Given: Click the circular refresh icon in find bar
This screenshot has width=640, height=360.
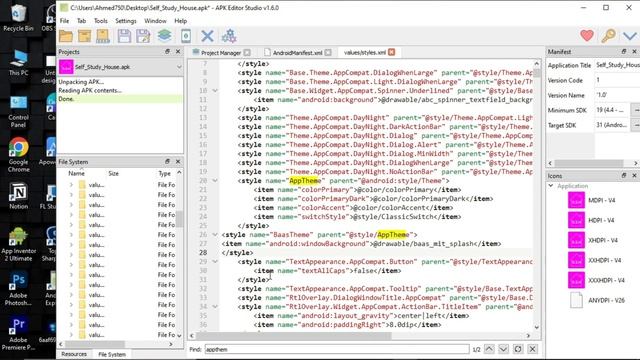Looking at the screenshot, I should [518, 349].
